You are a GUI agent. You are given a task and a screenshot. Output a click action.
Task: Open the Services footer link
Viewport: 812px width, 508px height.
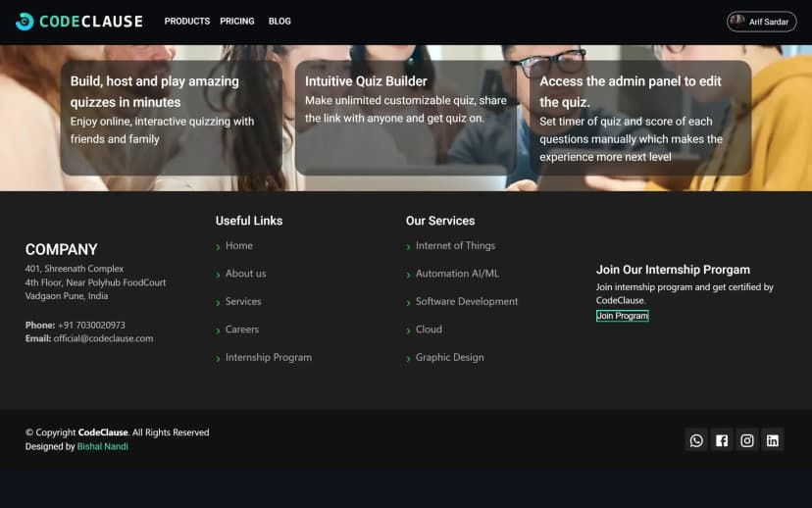coord(243,301)
